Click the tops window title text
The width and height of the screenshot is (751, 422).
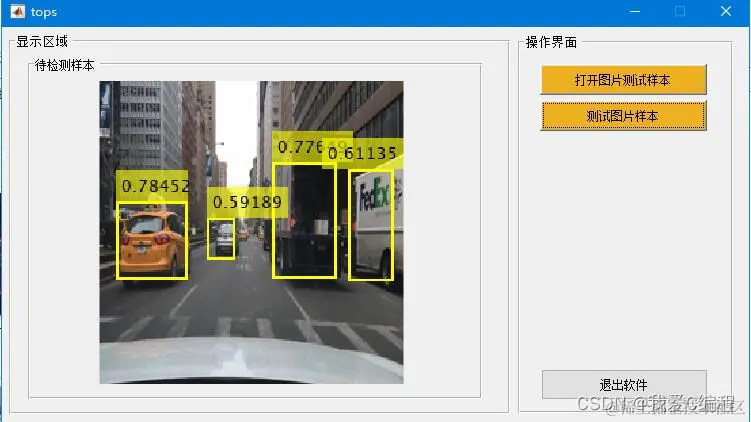click(44, 12)
